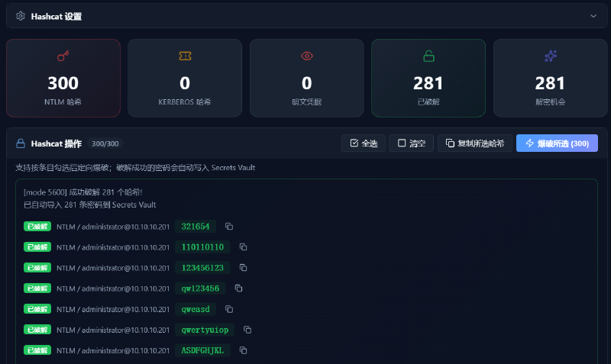611x364 pixels.
Task: Click the cracked password qw123456
Action: [200, 288]
